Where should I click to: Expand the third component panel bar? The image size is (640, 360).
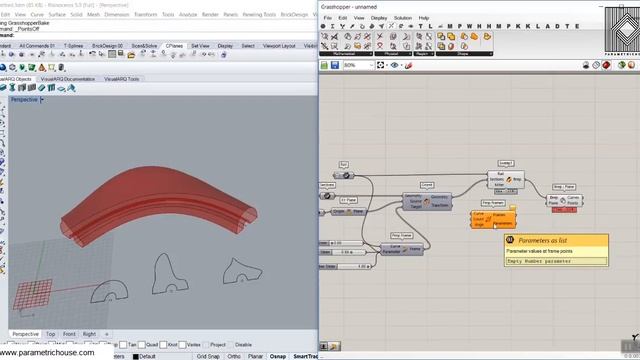coord(424,54)
